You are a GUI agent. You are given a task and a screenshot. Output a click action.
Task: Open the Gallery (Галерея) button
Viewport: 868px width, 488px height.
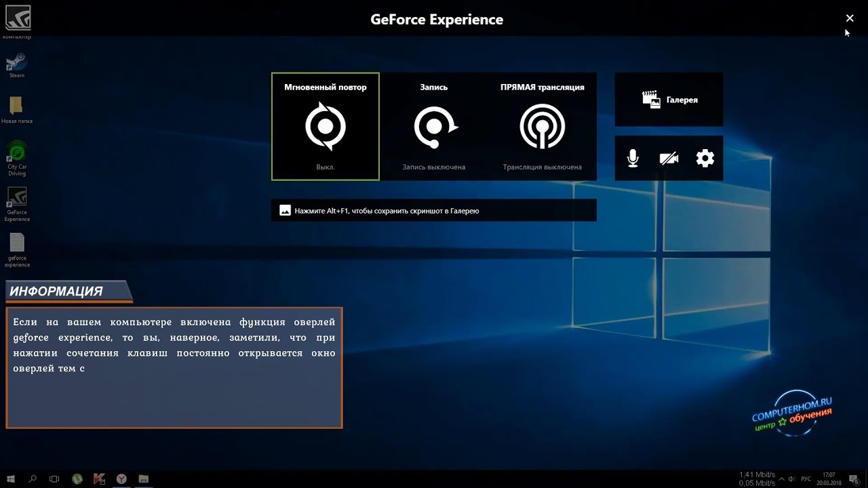click(x=669, y=100)
